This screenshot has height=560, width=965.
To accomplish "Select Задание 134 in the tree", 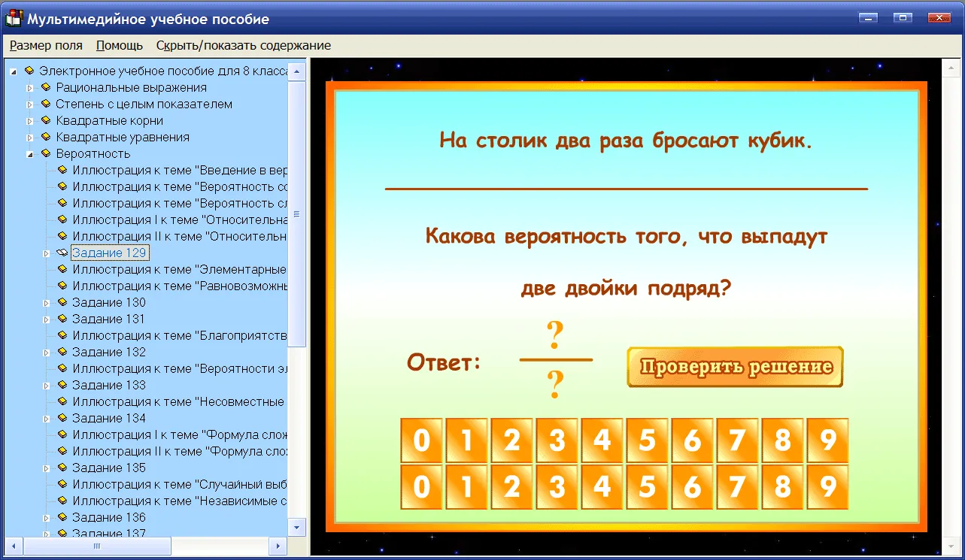I will coord(109,418).
